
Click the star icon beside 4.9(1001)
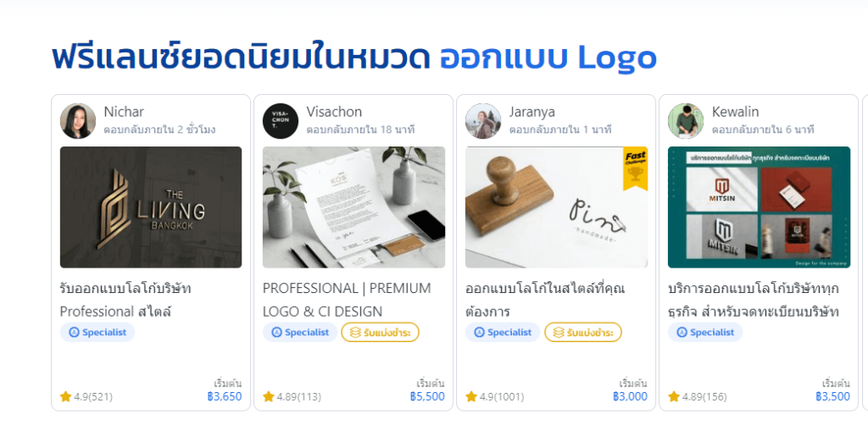pyautogui.click(x=471, y=396)
